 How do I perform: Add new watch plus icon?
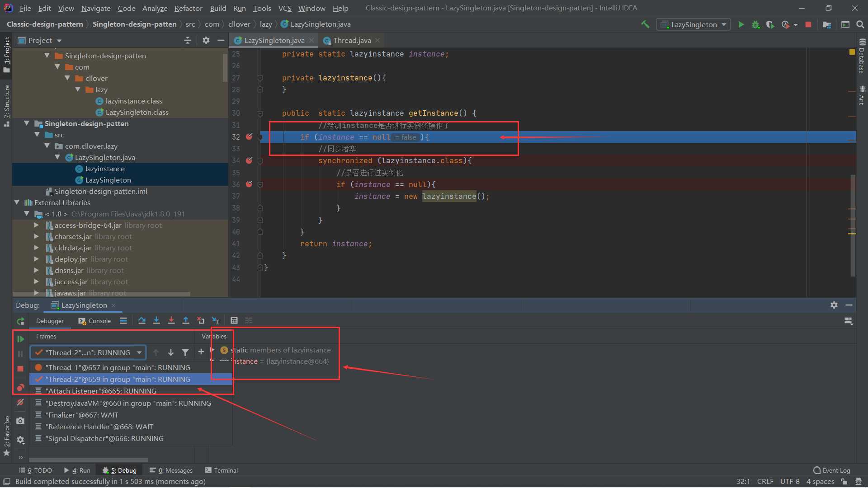[201, 352]
